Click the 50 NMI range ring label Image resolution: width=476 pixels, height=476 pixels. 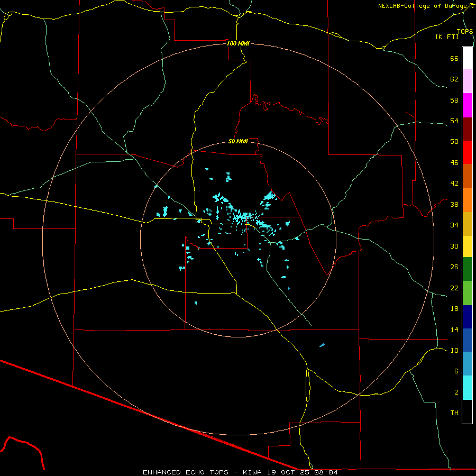coord(238,141)
